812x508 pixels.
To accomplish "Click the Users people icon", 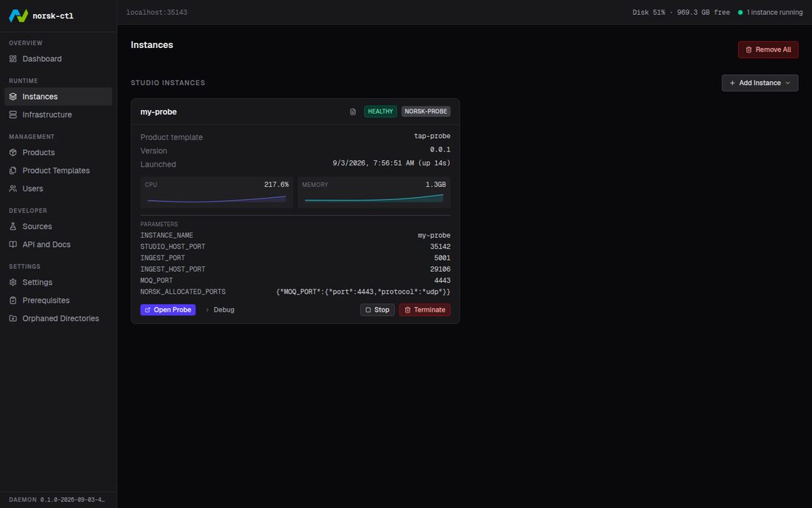I will (x=13, y=189).
